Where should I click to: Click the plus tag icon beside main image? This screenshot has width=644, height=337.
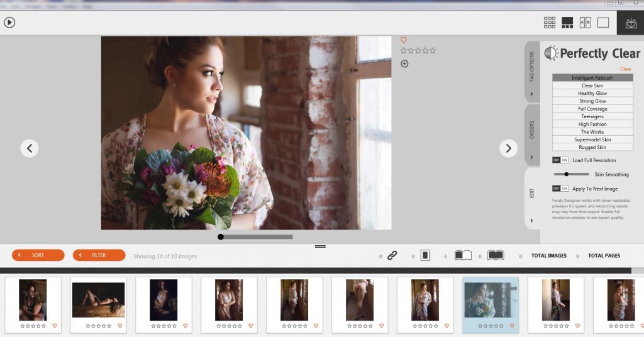[404, 64]
